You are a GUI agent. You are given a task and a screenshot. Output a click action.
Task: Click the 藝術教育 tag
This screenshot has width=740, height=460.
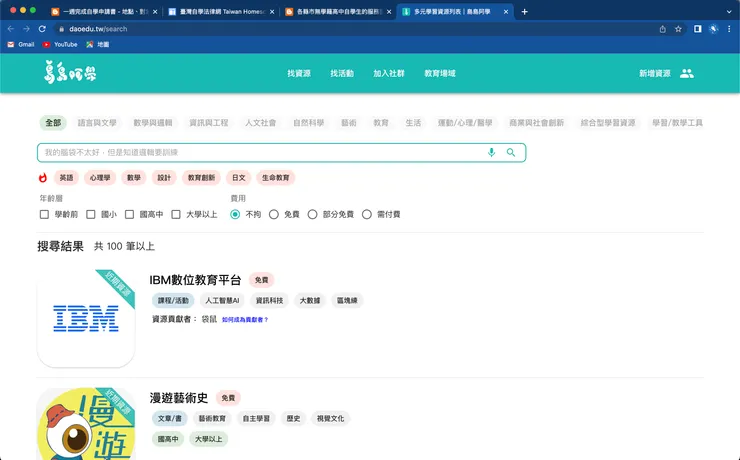[212, 418]
